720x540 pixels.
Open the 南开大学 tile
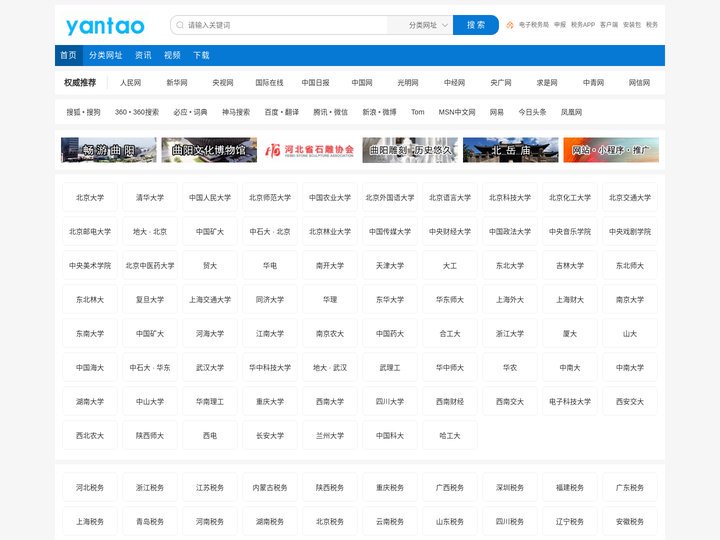point(330,265)
